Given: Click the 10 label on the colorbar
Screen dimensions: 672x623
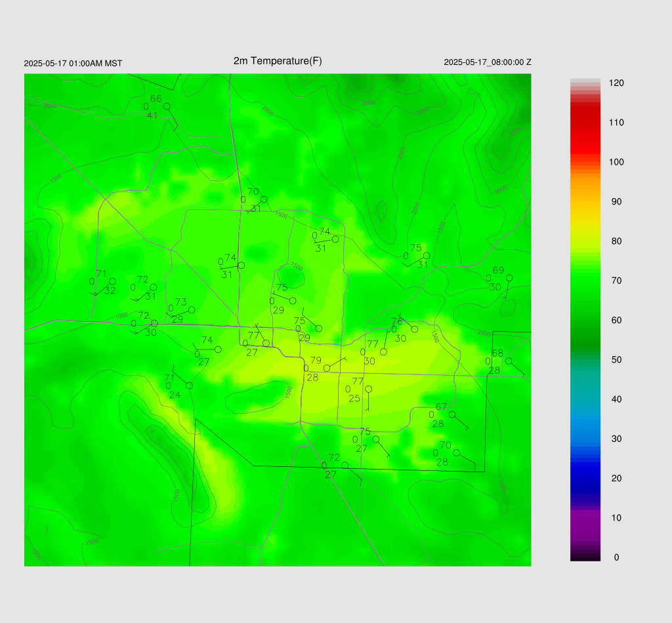Looking at the screenshot, I should 616,517.
